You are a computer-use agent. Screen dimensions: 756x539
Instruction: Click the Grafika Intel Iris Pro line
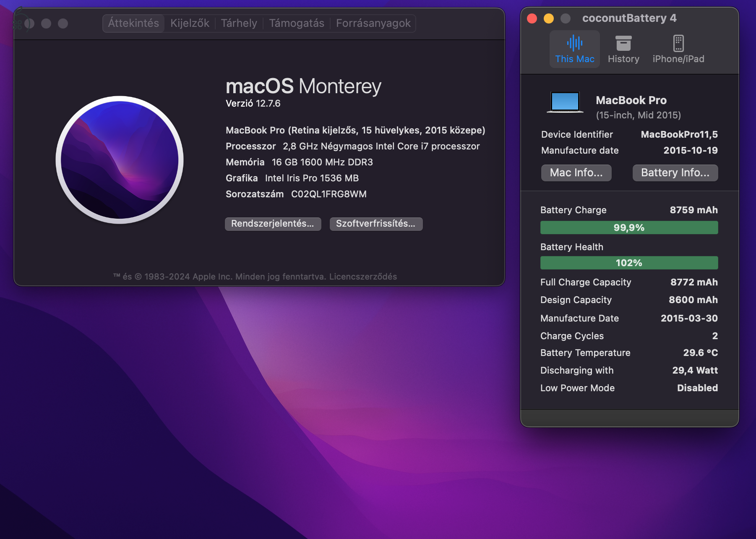pyautogui.click(x=292, y=178)
